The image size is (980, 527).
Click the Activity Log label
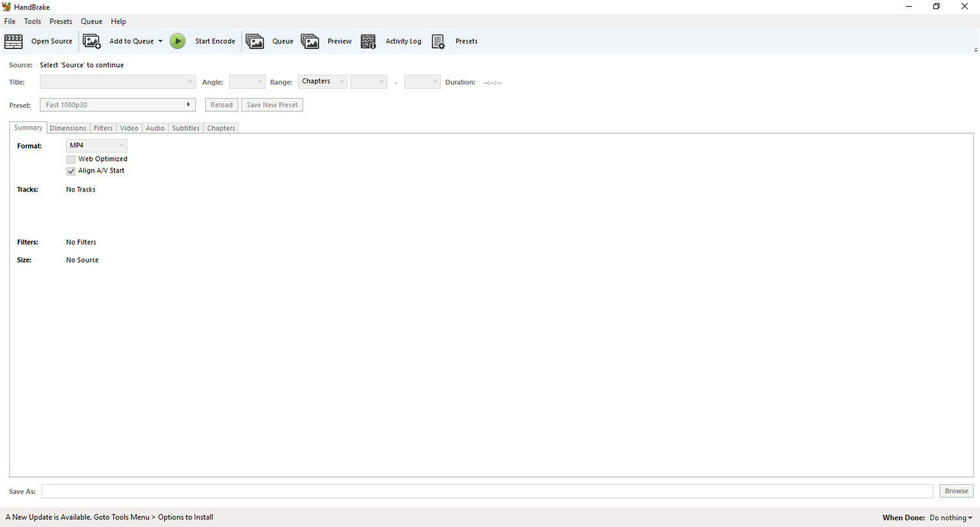[x=403, y=41]
